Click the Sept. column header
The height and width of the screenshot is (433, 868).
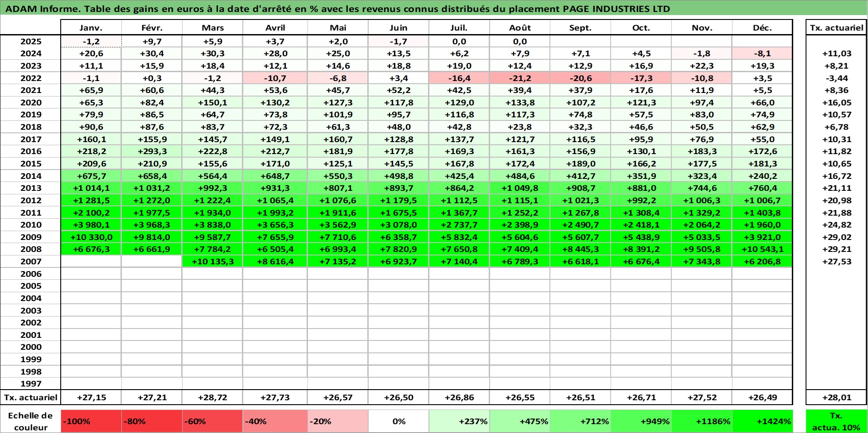pyautogui.click(x=580, y=27)
